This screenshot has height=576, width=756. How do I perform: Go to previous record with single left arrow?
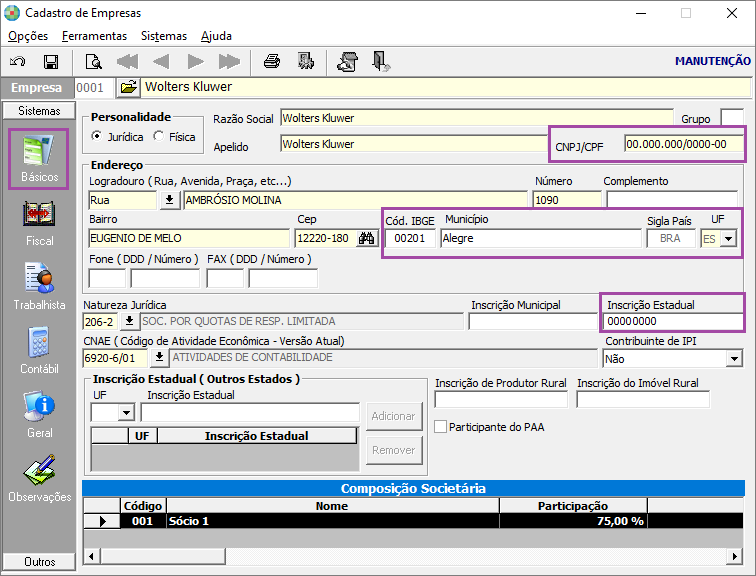161,62
